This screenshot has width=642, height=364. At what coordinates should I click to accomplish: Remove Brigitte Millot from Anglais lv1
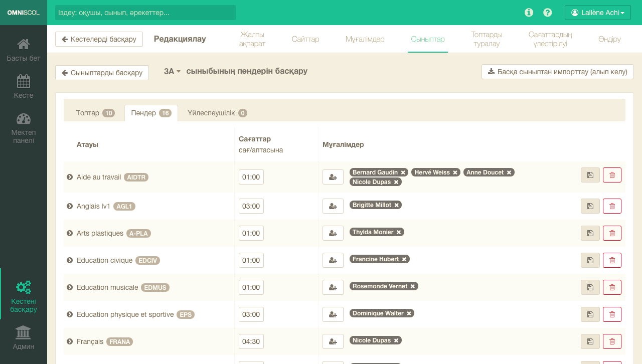(397, 205)
